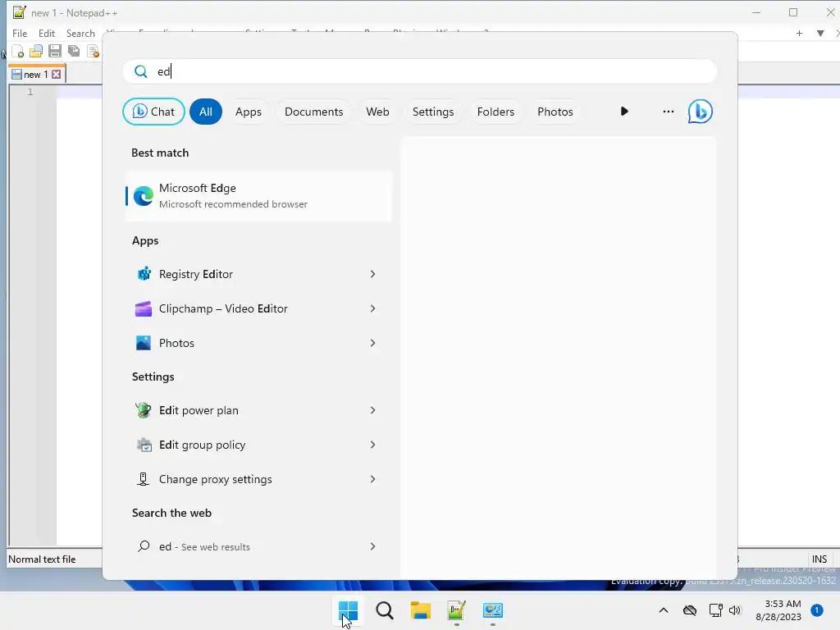Show more filter categories with the arrow
This screenshot has width=840, height=630.
pos(624,112)
